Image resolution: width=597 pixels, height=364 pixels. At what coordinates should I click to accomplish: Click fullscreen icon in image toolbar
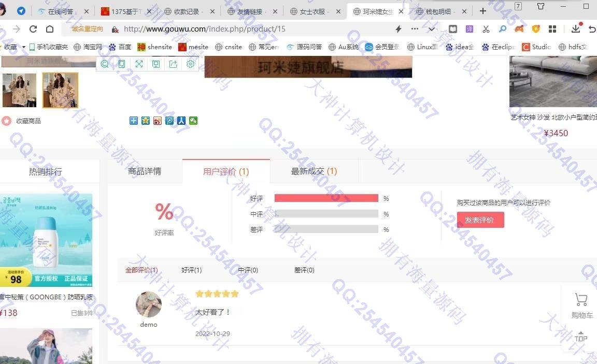coord(139,64)
